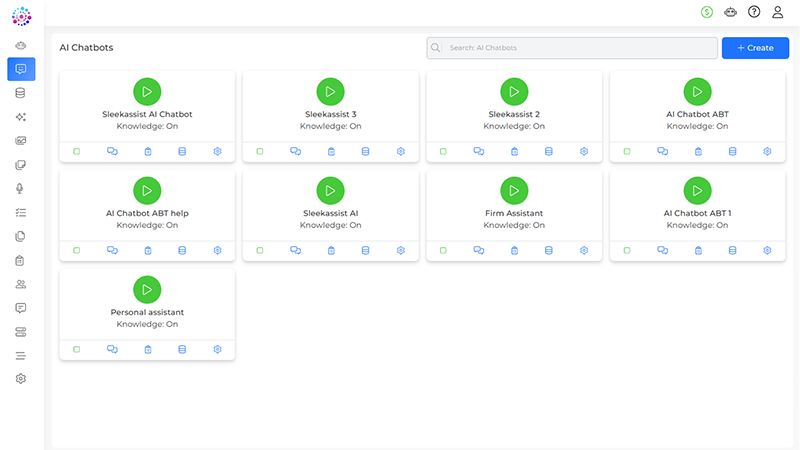The image size is (800, 450).
Task: Click the green play button on Sleekassist 3
Action: pos(330,92)
